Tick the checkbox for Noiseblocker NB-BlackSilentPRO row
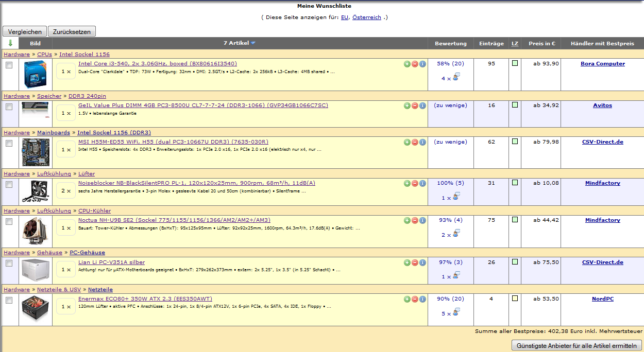 9,185
